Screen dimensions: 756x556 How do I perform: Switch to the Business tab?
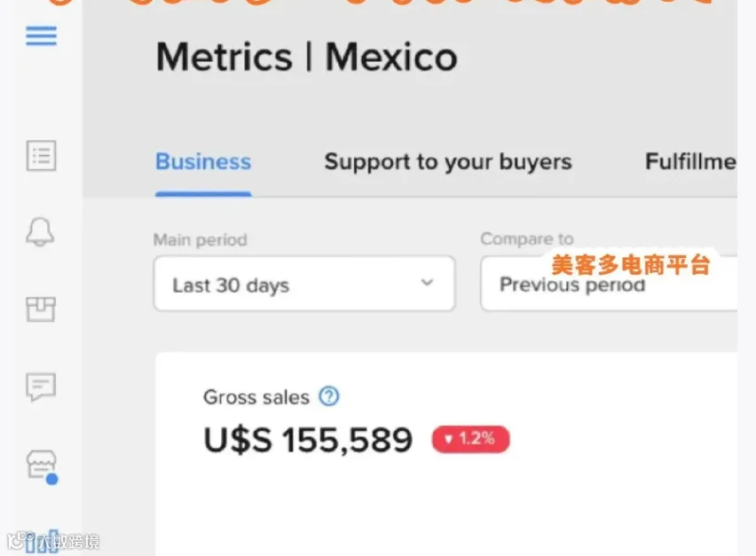[203, 162]
